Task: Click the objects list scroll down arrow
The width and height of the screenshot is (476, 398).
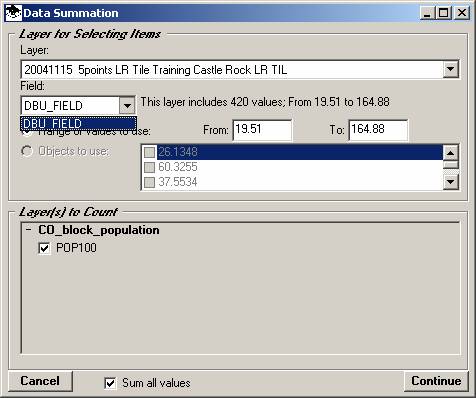Action: click(450, 182)
